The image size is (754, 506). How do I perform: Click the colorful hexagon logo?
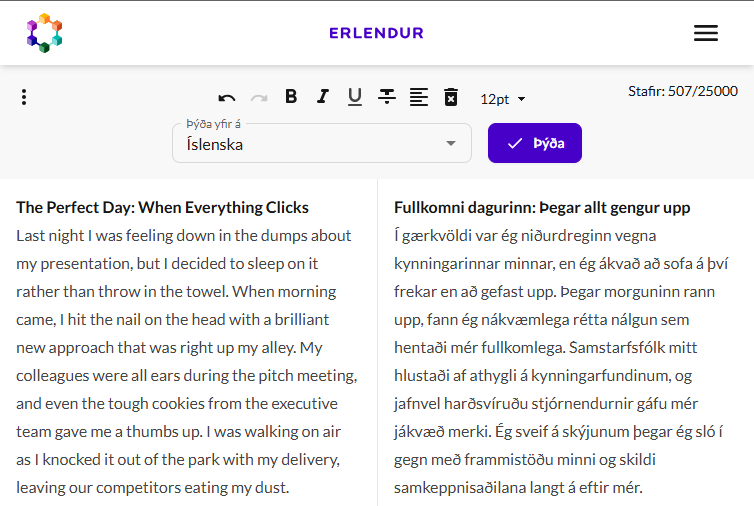[x=44, y=33]
